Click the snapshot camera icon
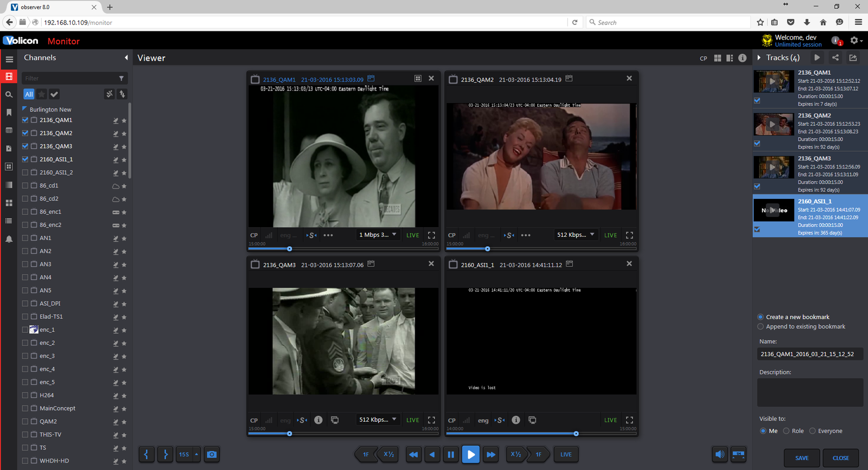The height and width of the screenshot is (470, 868). pyautogui.click(x=212, y=454)
